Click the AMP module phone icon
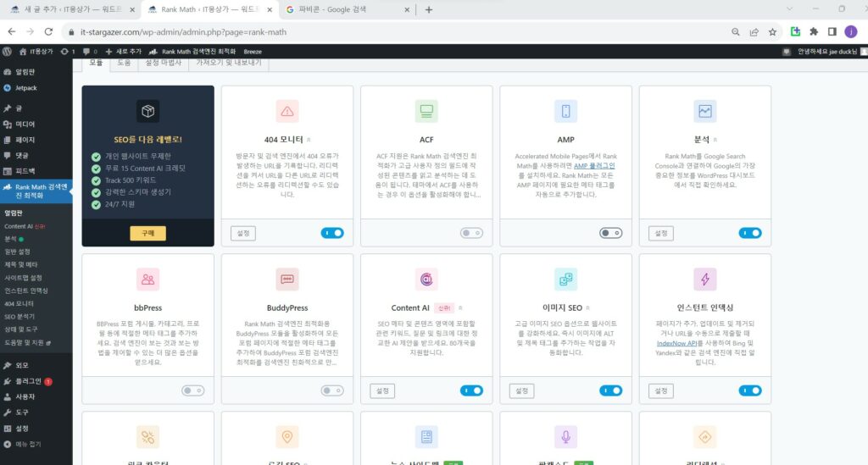The width and height of the screenshot is (868, 465). tap(565, 111)
